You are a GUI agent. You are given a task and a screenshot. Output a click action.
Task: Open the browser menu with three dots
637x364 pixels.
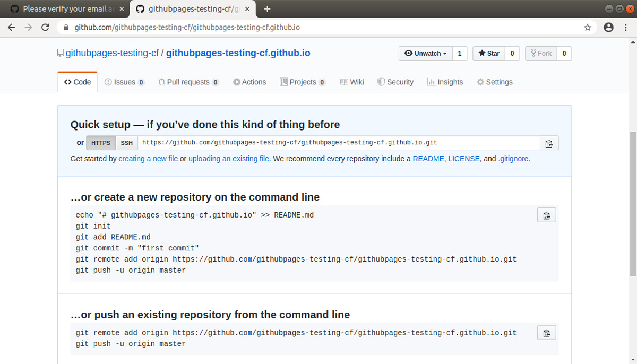(x=625, y=26)
